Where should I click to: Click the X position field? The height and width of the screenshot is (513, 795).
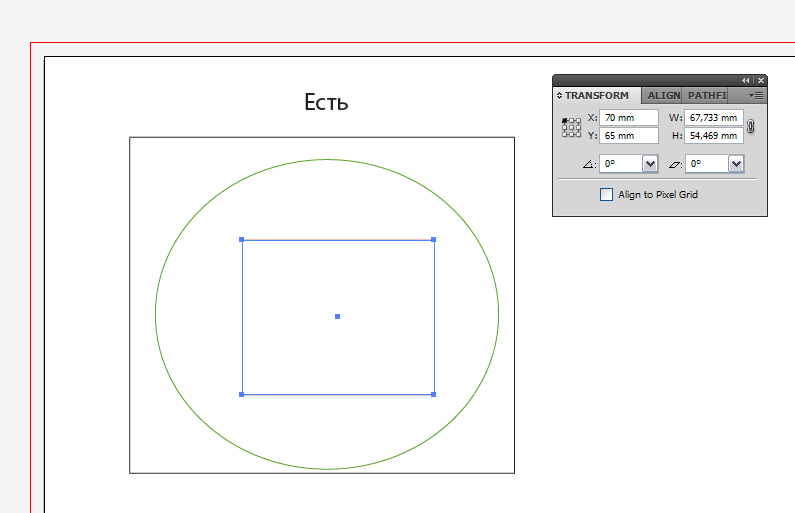[x=629, y=118]
